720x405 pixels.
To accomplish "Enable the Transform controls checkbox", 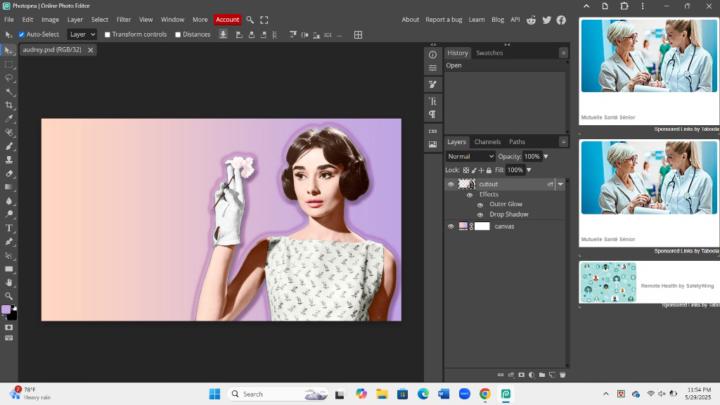I will (x=108, y=34).
